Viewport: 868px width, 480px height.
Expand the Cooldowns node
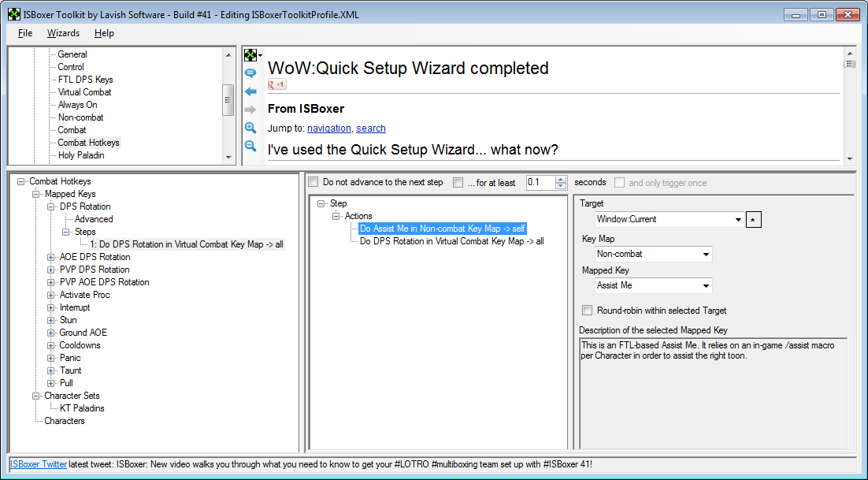coord(51,345)
